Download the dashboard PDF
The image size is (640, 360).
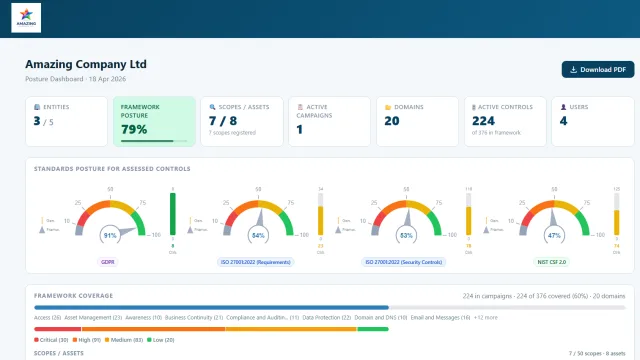click(x=598, y=69)
